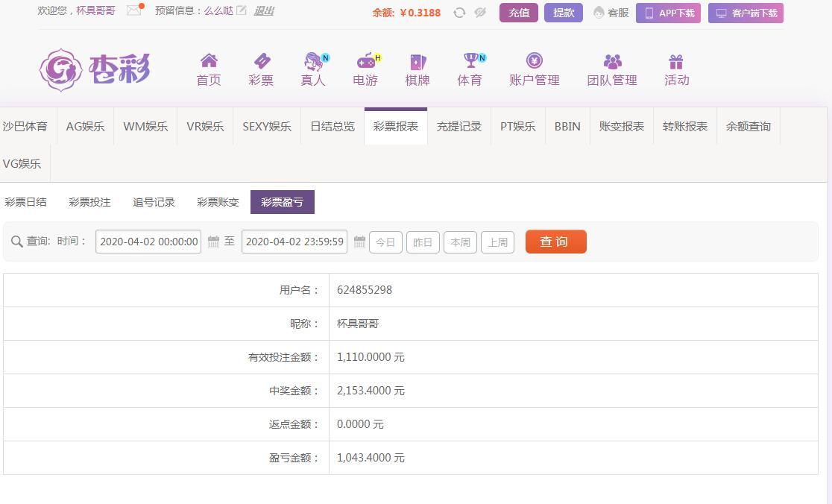The image size is (832, 504).
Task: Click the start date input field
Action: click(x=148, y=242)
